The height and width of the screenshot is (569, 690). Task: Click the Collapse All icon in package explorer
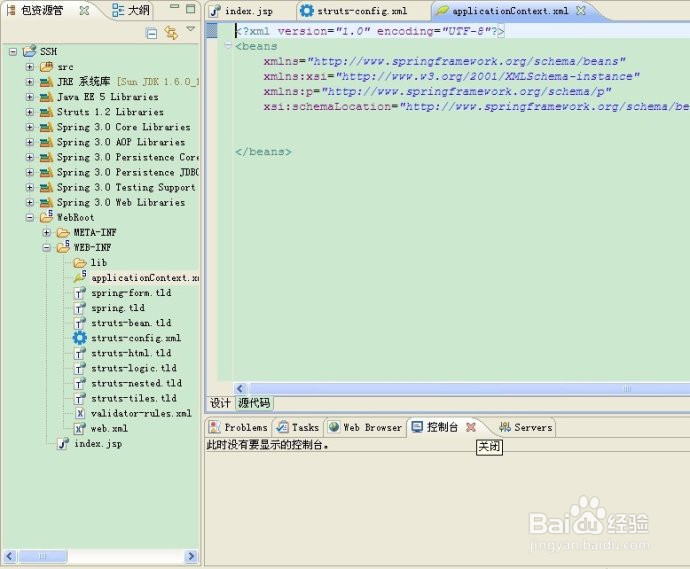tap(151, 33)
